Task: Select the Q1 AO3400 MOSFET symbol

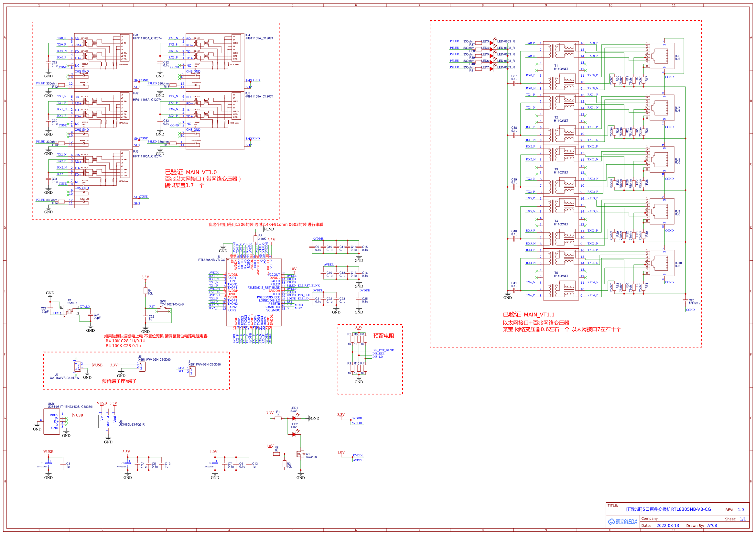Action: pyautogui.click(x=300, y=454)
